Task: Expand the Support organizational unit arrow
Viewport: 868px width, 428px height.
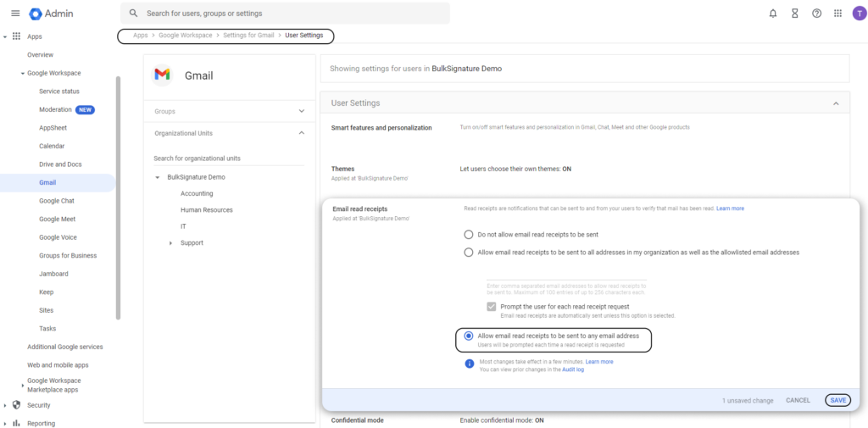Action: click(170, 243)
